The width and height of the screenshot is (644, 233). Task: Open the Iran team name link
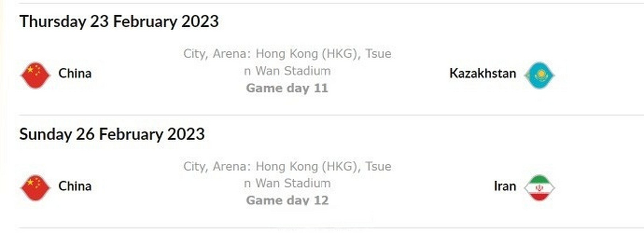505,186
